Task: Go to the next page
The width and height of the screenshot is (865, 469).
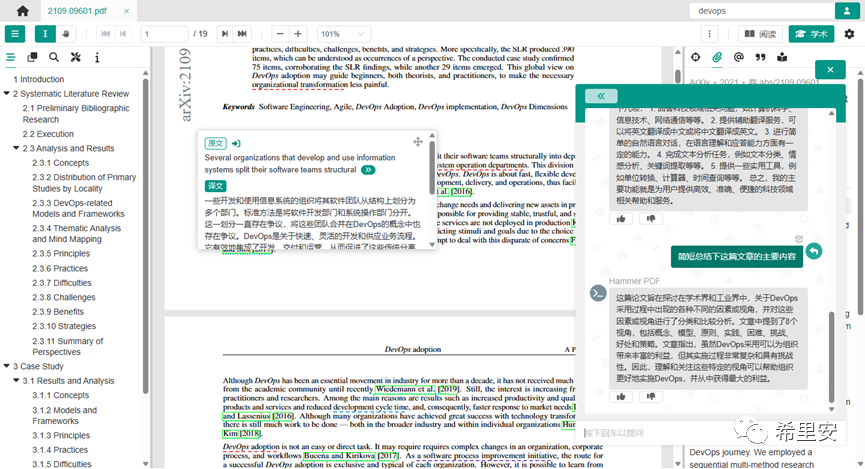Action: pos(225,34)
